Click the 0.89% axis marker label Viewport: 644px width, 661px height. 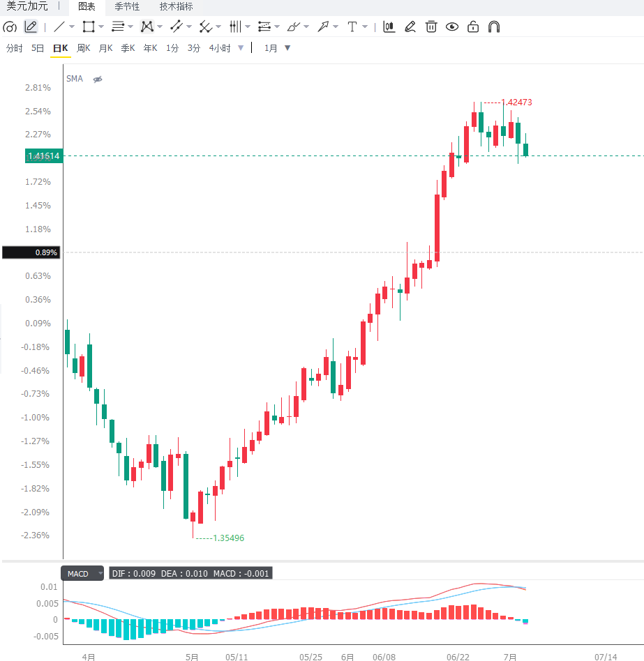tap(31, 252)
